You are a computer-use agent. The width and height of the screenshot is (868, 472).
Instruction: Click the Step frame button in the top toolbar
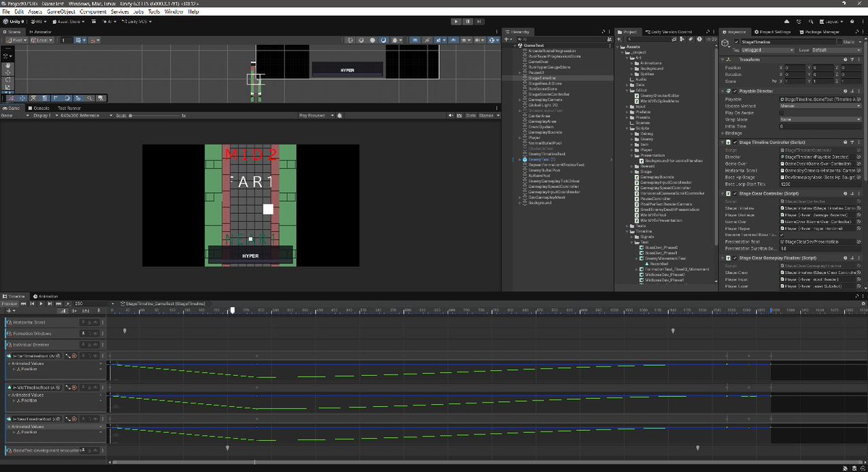tap(480, 22)
